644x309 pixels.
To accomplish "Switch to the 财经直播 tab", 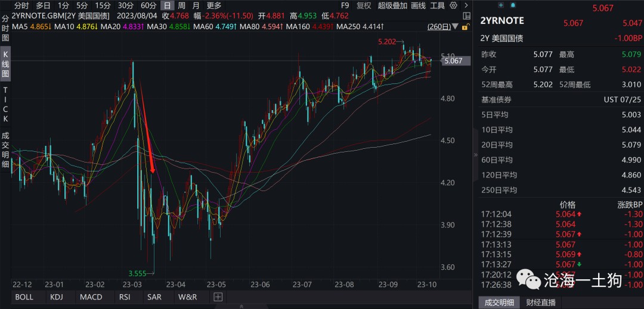I will click(x=540, y=302).
